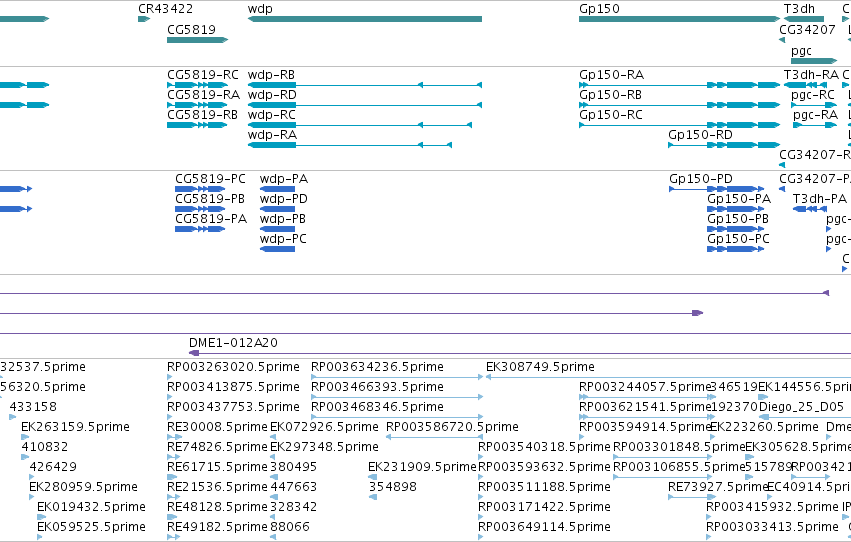
Task: Click EST RP003468346.5prime
Action: [397, 417]
